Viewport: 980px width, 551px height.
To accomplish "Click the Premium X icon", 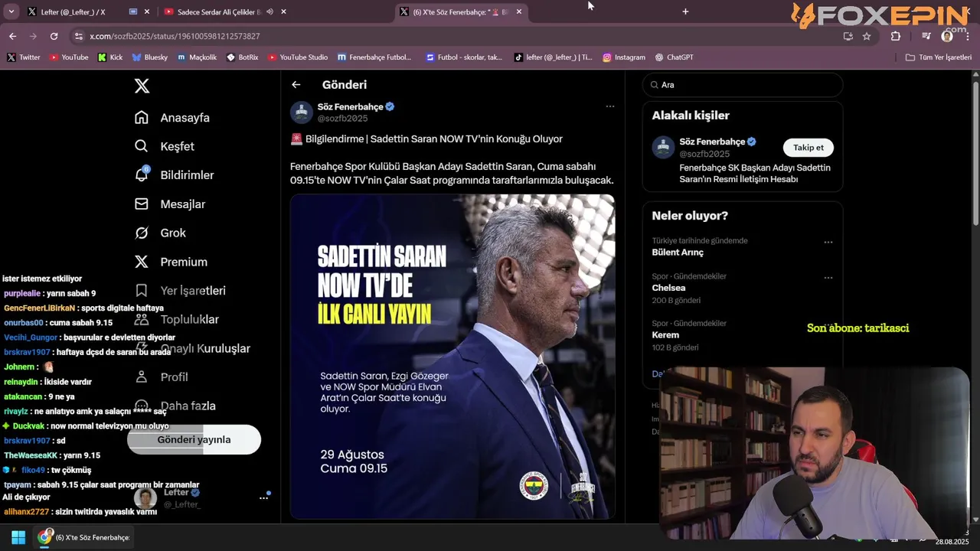I will [142, 262].
